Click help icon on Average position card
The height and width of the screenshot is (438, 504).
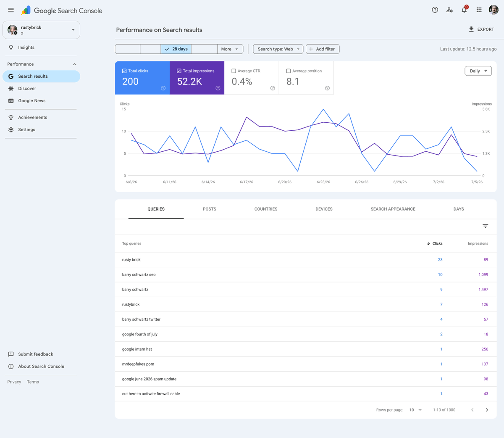327,88
